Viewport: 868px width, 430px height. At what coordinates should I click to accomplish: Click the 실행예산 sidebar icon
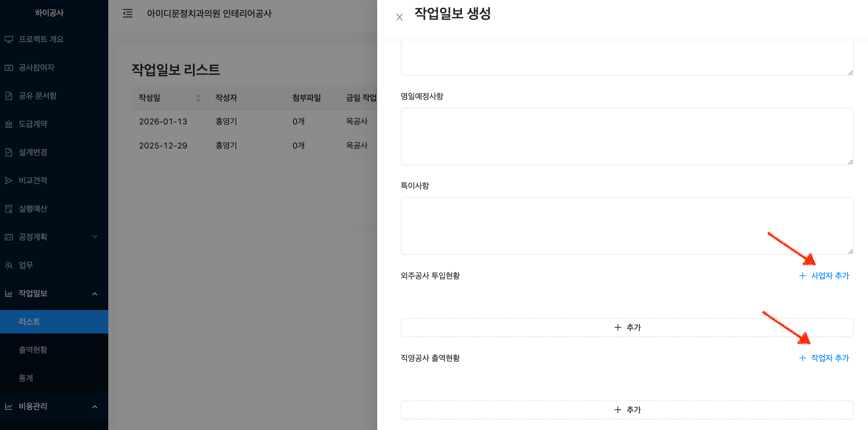coord(9,209)
